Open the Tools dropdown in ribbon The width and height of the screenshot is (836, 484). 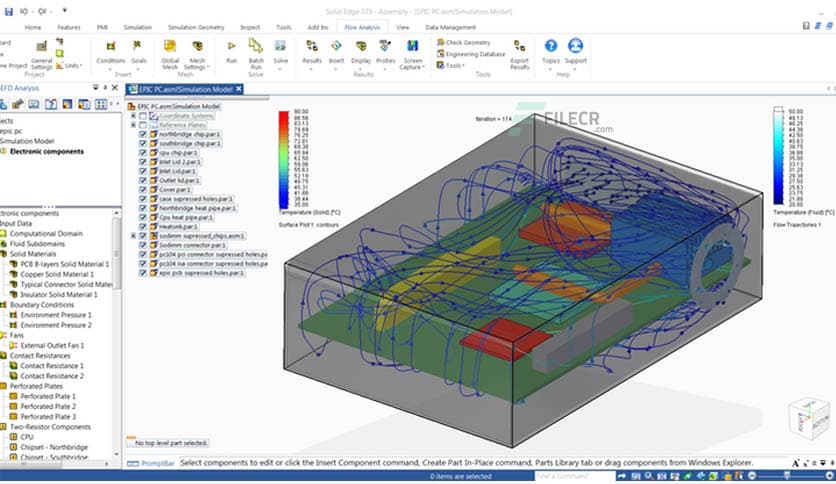point(451,66)
